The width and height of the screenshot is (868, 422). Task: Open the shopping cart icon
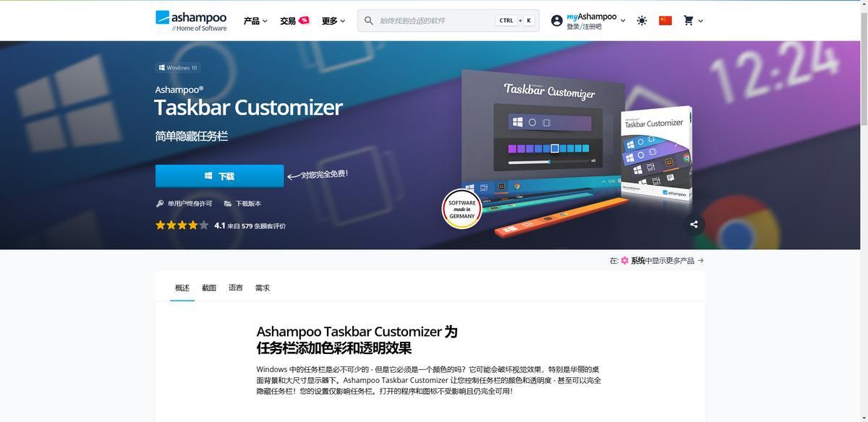point(689,20)
